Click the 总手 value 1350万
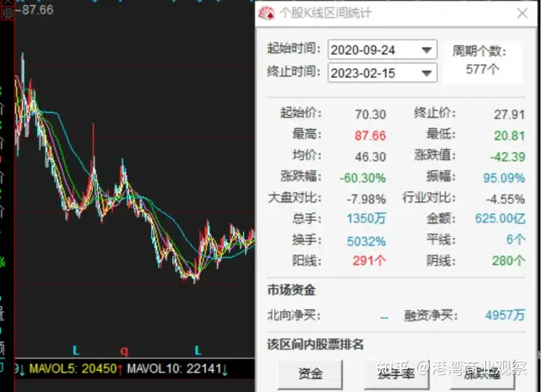 pyautogui.click(x=366, y=218)
